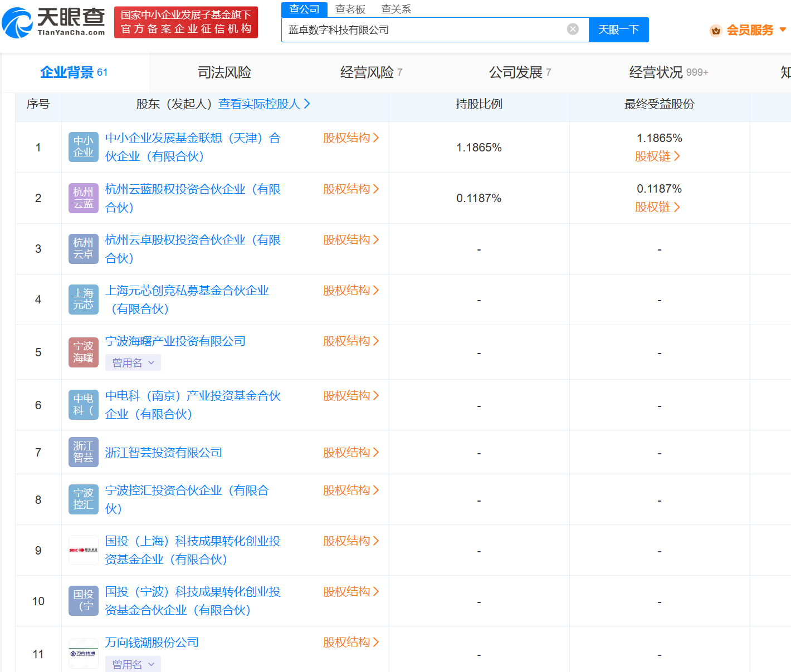
Task: Select the 查老板 search mode
Action: pos(350,9)
